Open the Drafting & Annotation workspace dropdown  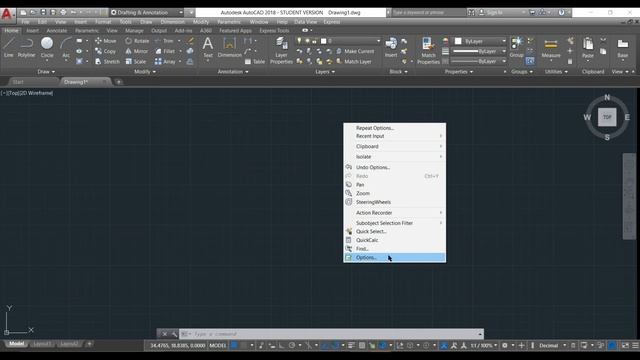coord(147,13)
